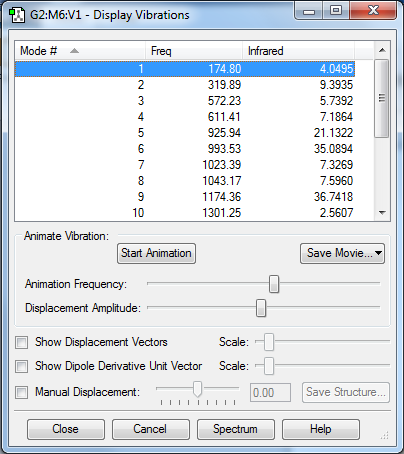Click the Mode # sort arrow indicator
This screenshot has width=404, height=454.
[x=74, y=51]
